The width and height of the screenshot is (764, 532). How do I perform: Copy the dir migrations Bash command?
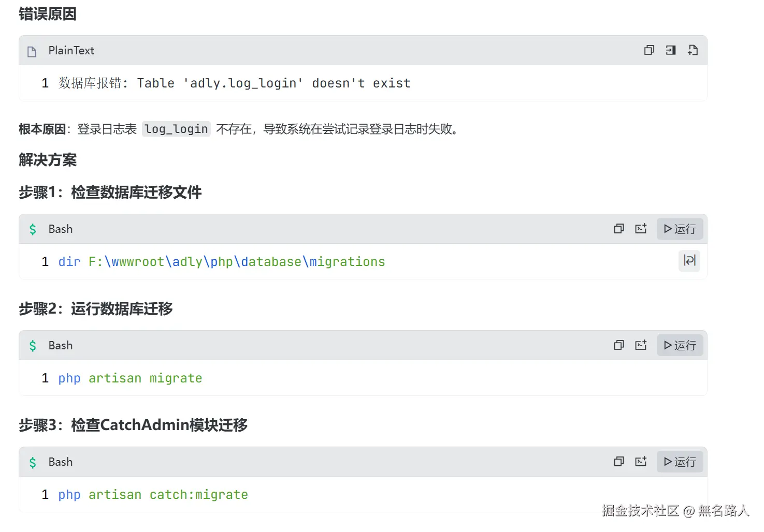pyautogui.click(x=619, y=229)
